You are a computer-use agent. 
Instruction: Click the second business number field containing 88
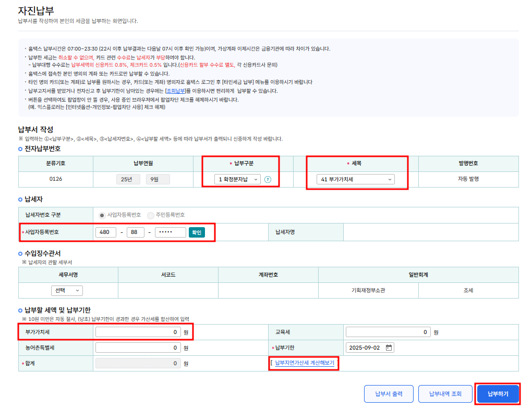tap(135, 232)
